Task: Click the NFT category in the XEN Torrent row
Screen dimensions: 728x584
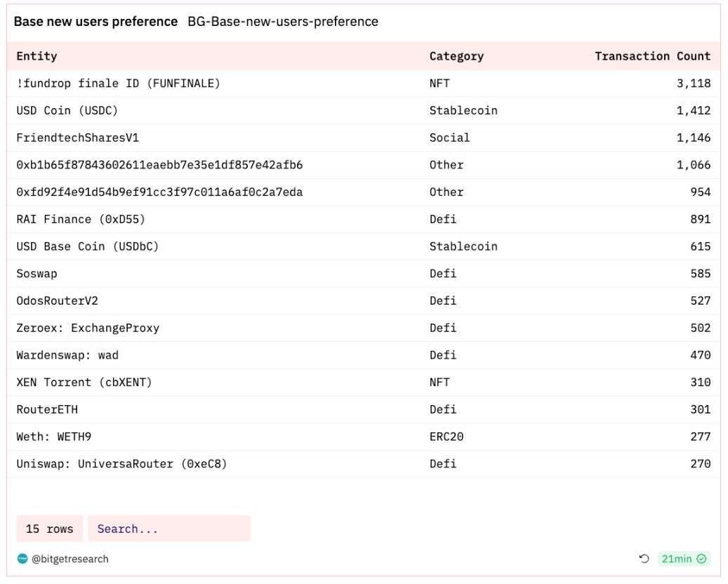Action: pos(439,382)
